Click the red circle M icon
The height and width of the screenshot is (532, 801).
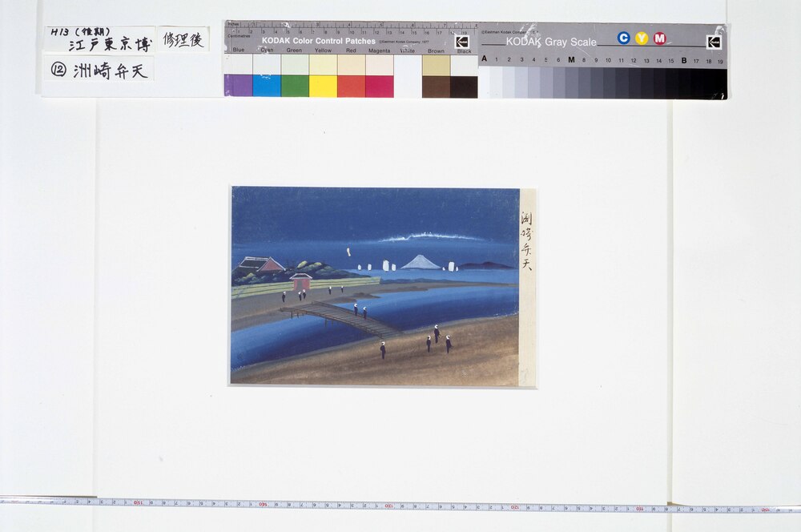(x=659, y=38)
